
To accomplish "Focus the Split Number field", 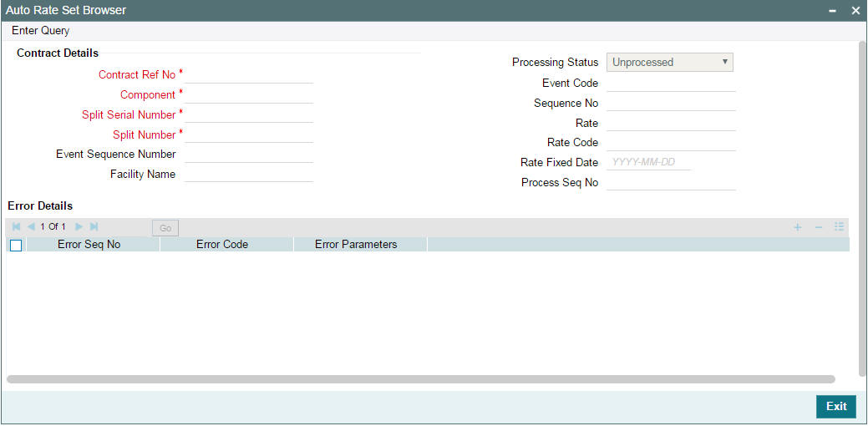I will click(249, 134).
